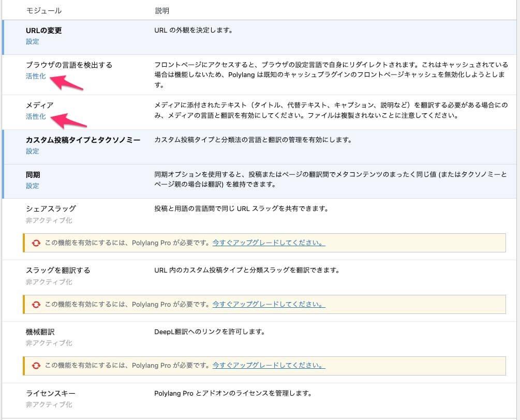Click 非アクティブ化 under ライセンスキー
Viewport: 520px width, 420px height.
(49, 404)
